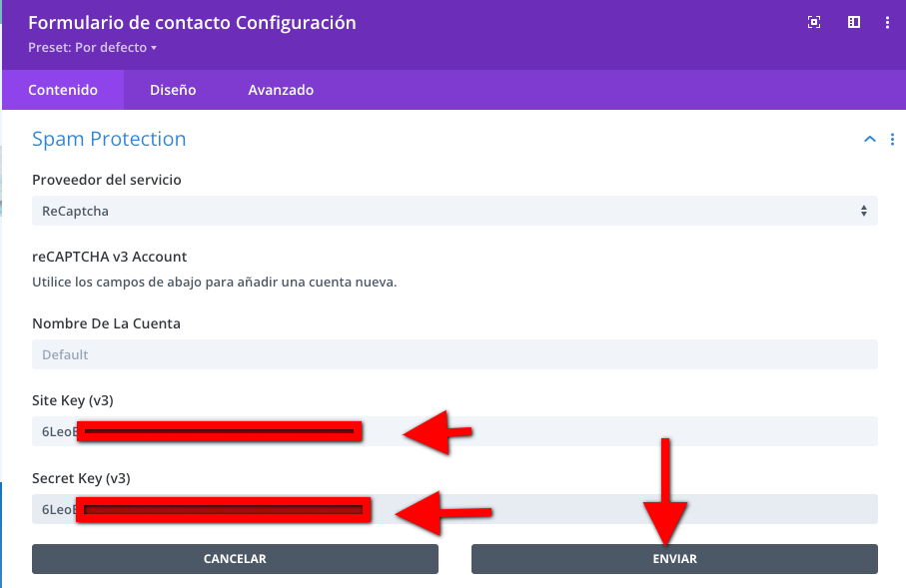Switch to the Avanzado tab
This screenshot has width=906, height=588.
[281, 90]
